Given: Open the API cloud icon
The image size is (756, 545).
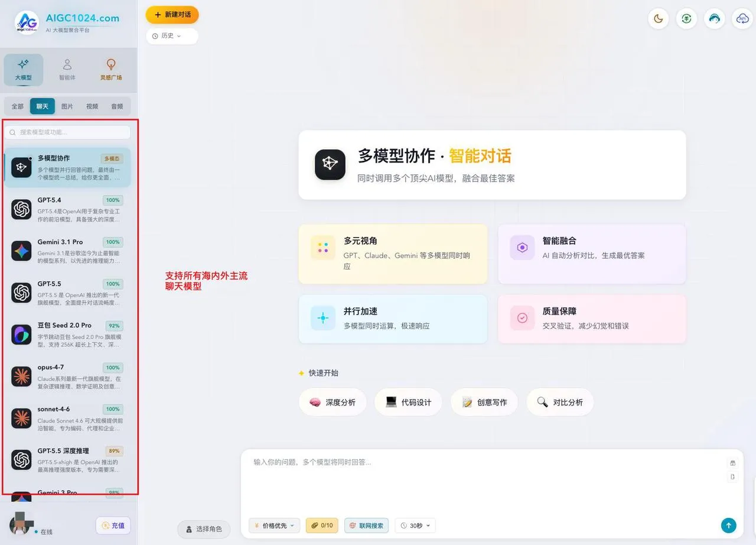Looking at the screenshot, I should pyautogui.click(x=742, y=19).
